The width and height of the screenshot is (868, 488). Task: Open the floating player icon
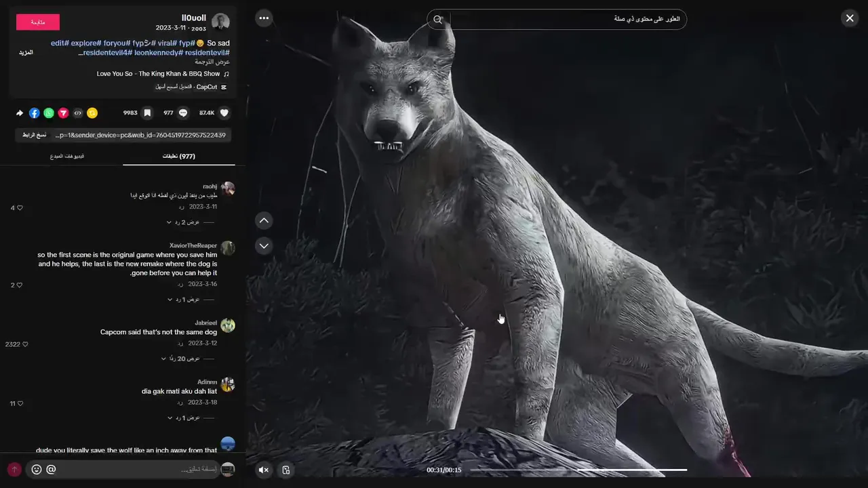click(286, 470)
